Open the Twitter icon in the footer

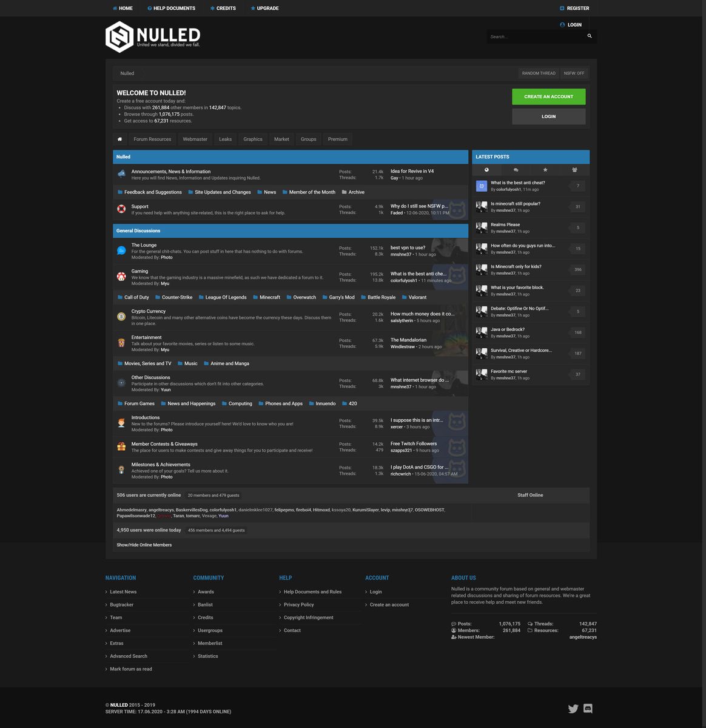pos(573,708)
